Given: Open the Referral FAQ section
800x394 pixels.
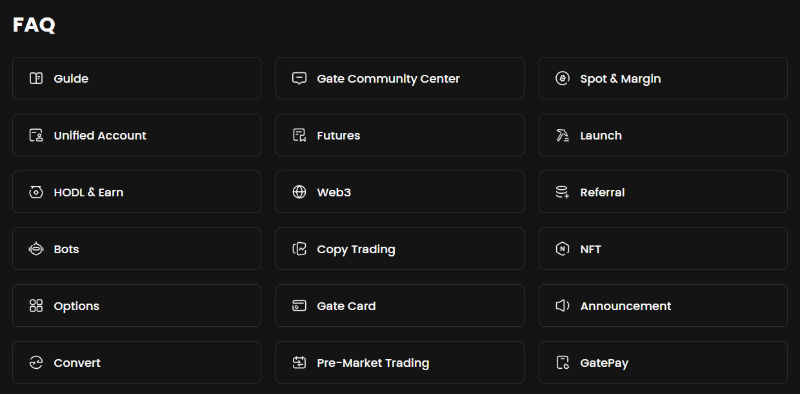Looking at the screenshot, I should (663, 192).
